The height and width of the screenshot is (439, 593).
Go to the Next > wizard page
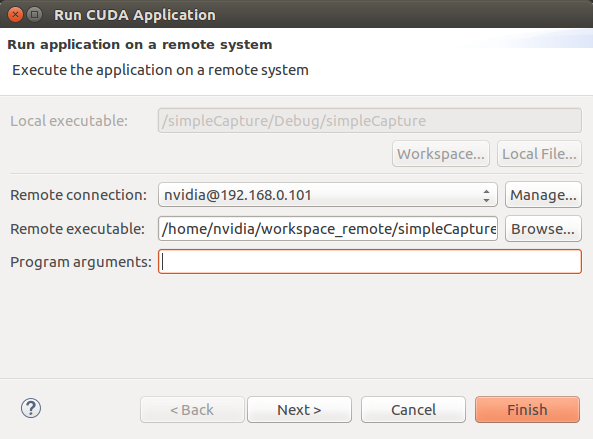299,410
